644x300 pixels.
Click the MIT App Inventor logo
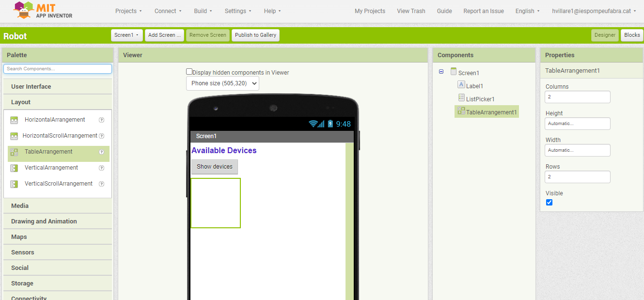tap(43, 11)
